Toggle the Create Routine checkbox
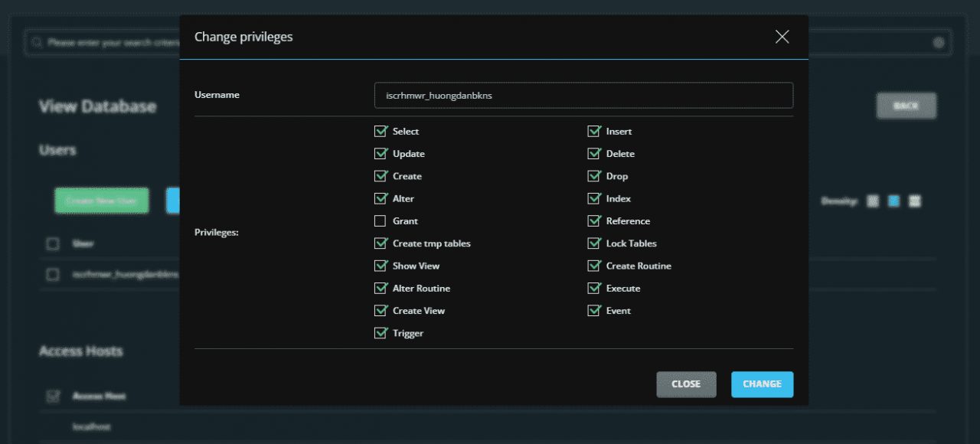 click(x=594, y=266)
